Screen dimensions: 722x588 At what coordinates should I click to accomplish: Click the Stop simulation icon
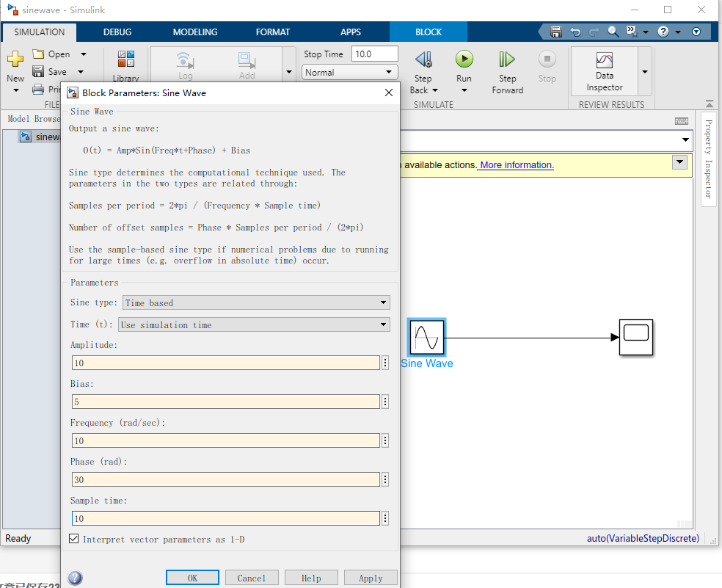coord(547,59)
